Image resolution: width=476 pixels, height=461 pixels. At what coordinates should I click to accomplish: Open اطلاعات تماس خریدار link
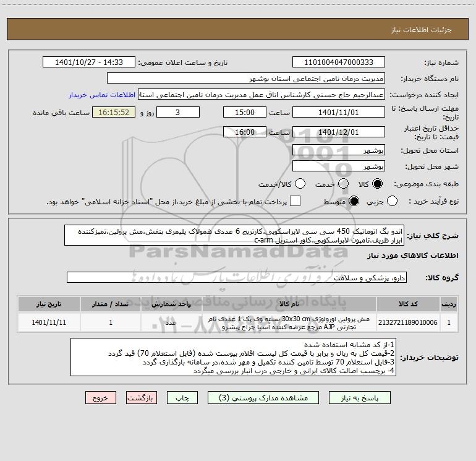[102, 95]
